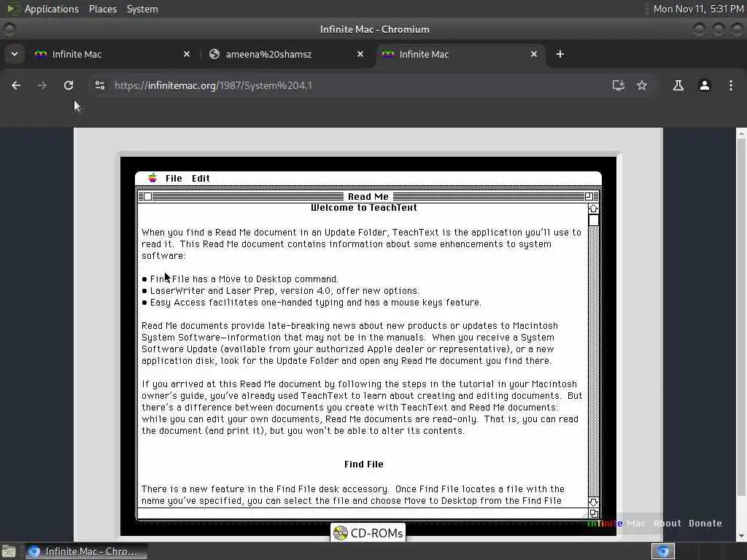This screenshot has width=747, height=560.
Task: Open the Edit menu in TeachText
Action: (201, 178)
